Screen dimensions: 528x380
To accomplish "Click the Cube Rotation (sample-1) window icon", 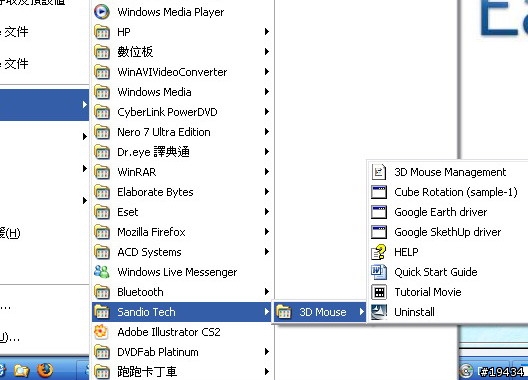I will (x=379, y=192).
